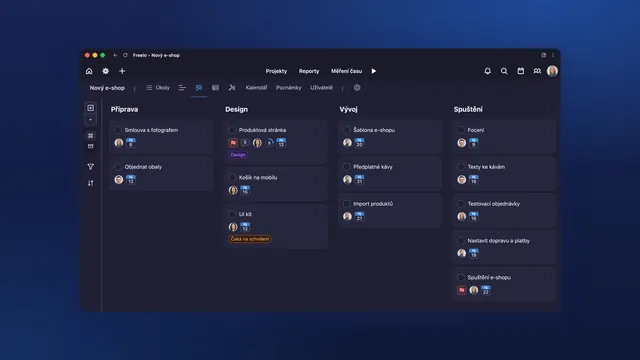Open the sort arrows icon
The image size is (640, 360).
[91, 183]
